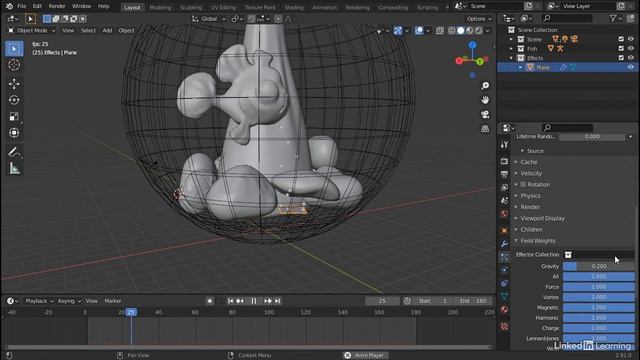Click the current frame number field

382,301
